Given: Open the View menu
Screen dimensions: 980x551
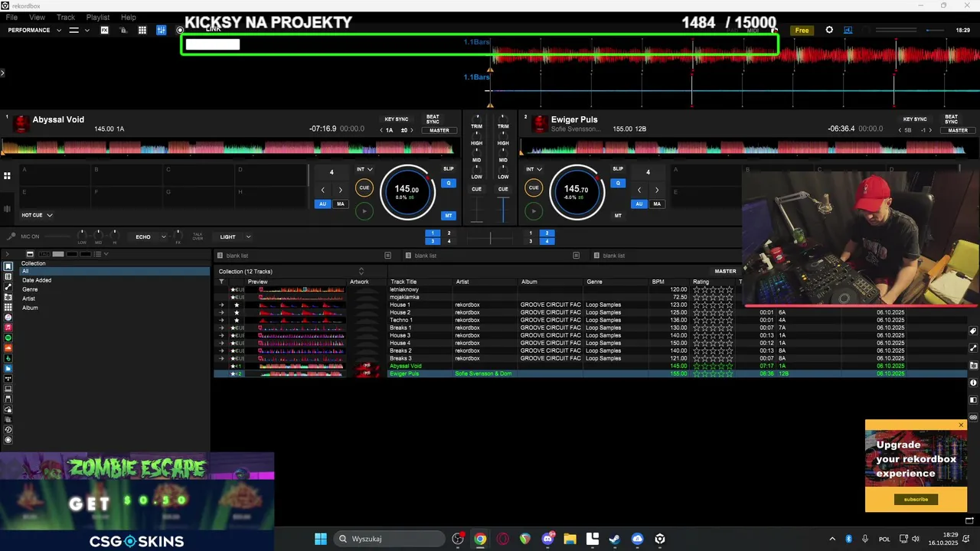Looking at the screenshot, I should point(37,17).
